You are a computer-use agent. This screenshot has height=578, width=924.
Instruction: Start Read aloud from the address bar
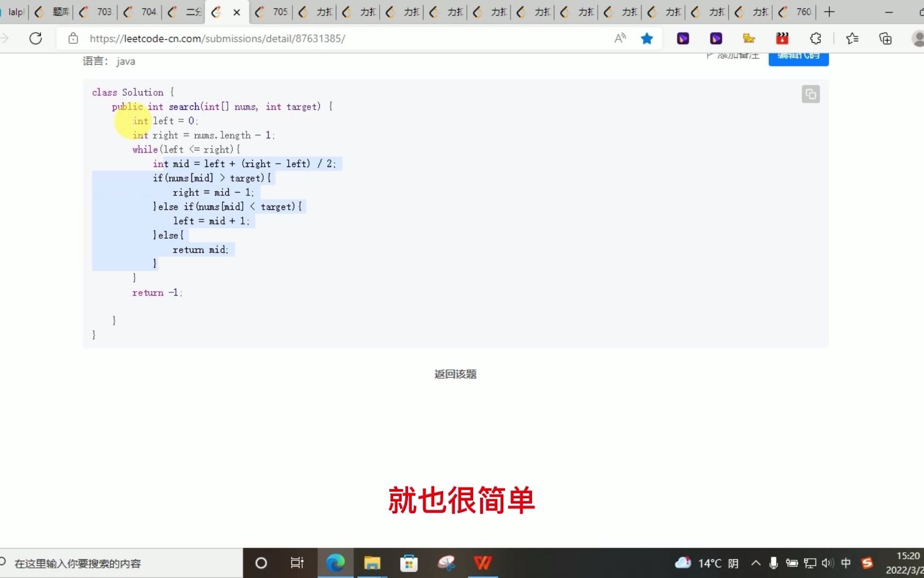pos(620,38)
